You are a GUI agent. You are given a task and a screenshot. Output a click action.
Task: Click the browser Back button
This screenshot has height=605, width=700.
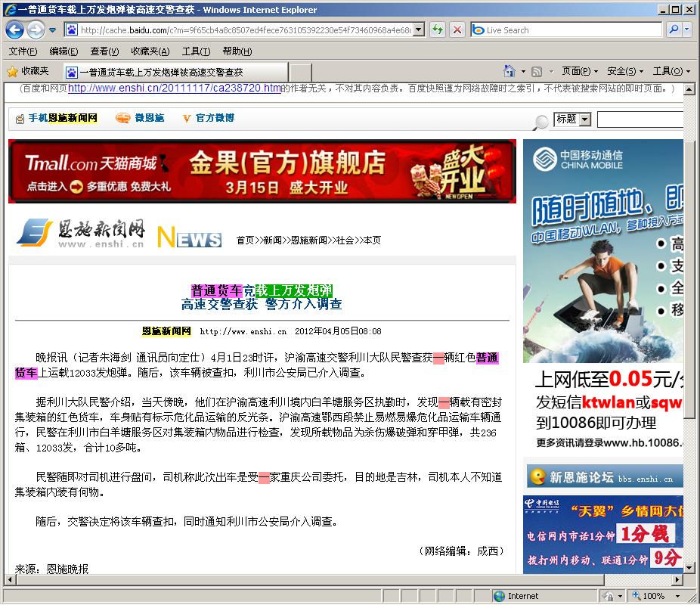pos(14,30)
